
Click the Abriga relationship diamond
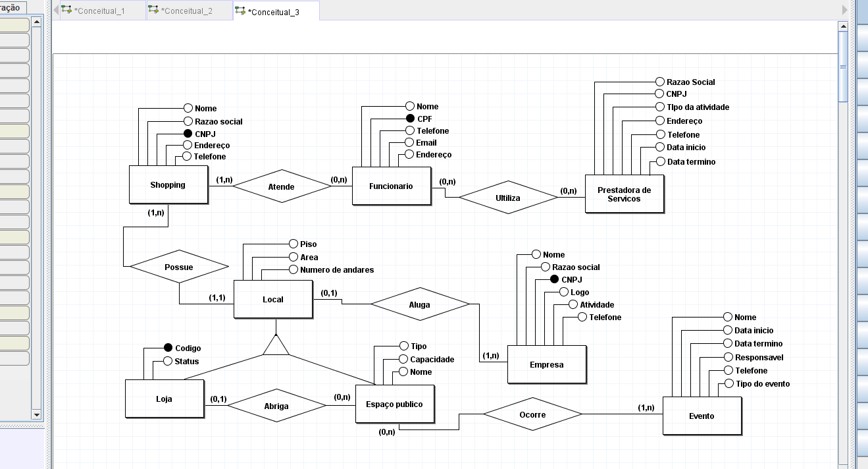pyautogui.click(x=276, y=406)
